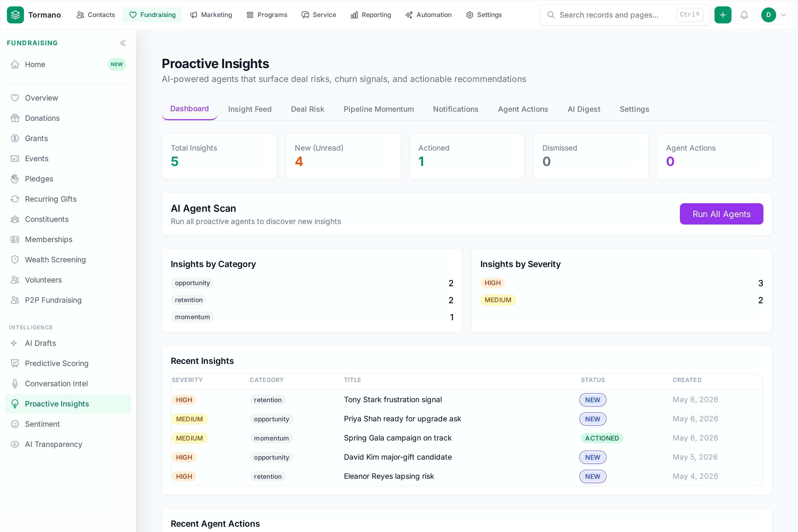Viewport: 798px width, 532px height.
Task: Click the ACTIONED status badge
Action: pyautogui.click(x=602, y=438)
